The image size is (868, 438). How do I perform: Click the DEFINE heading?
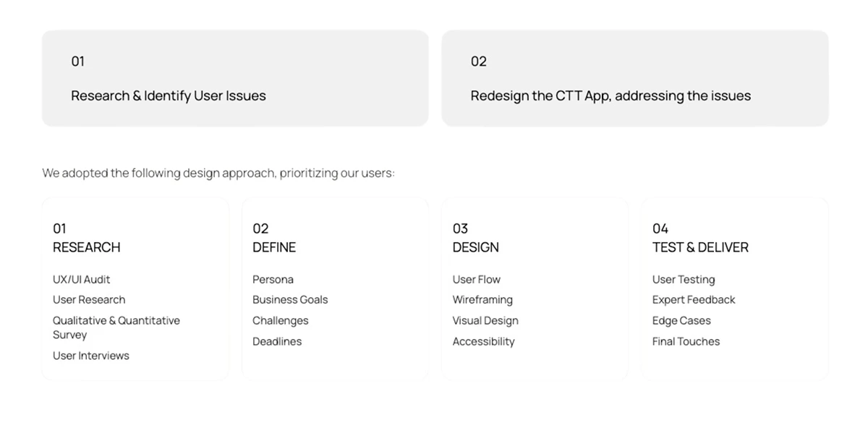[274, 247]
